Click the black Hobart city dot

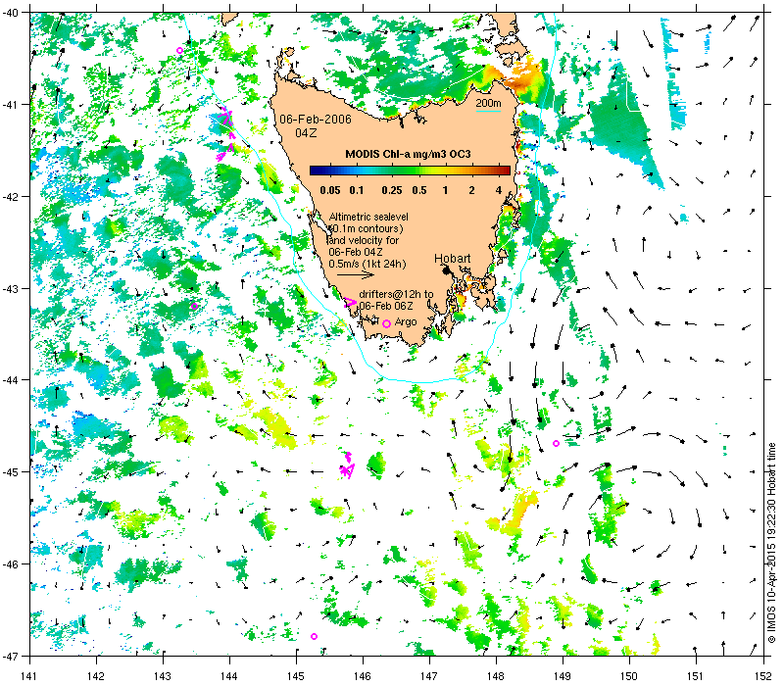pyautogui.click(x=447, y=270)
